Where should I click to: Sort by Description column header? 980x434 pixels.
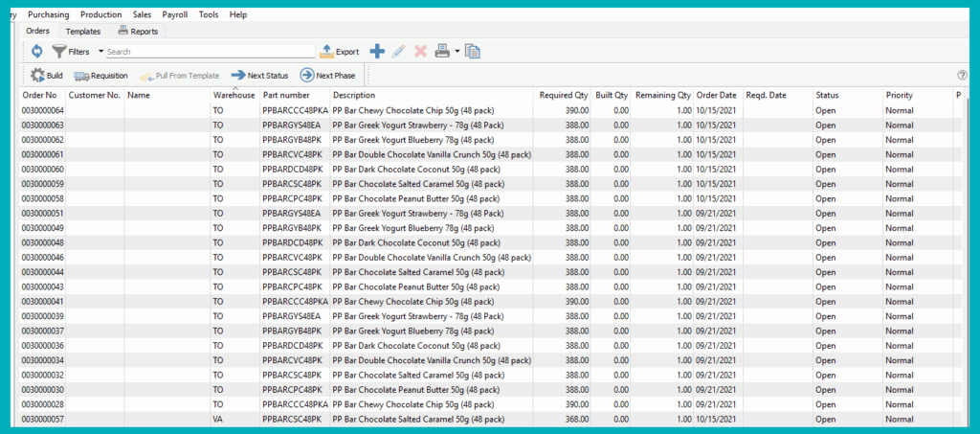pyautogui.click(x=432, y=96)
